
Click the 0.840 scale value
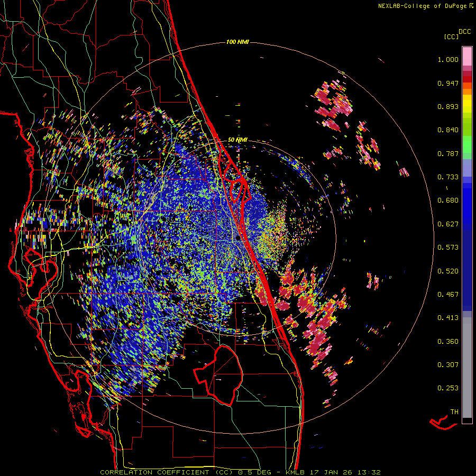click(x=448, y=130)
